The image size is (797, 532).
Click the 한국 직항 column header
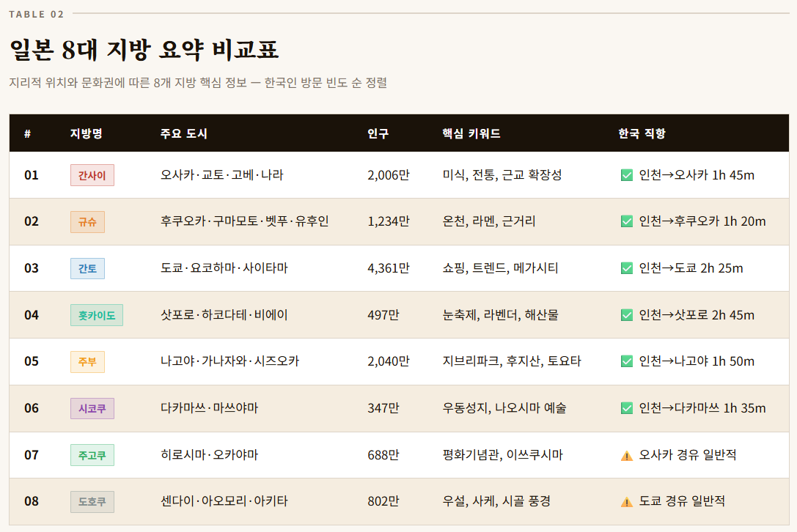[642, 133]
